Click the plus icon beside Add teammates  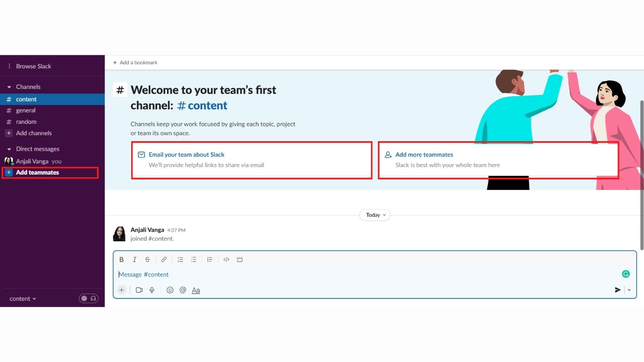tap(9, 173)
